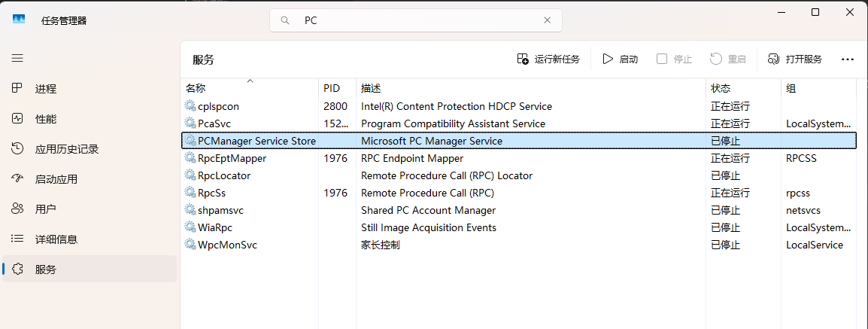Sort by the PID column header
This screenshot has height=329, width=868.
pyautogui.click(x=332, y=88)
